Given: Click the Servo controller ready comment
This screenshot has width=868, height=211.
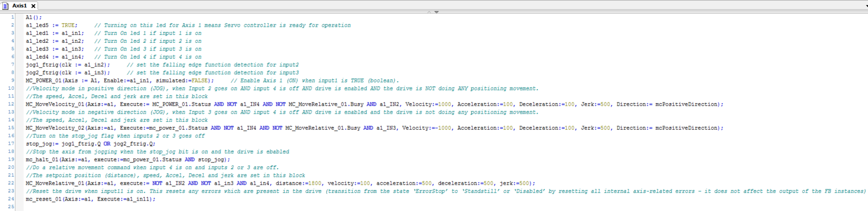Looking at the screenshot, I should pos(222,26).
